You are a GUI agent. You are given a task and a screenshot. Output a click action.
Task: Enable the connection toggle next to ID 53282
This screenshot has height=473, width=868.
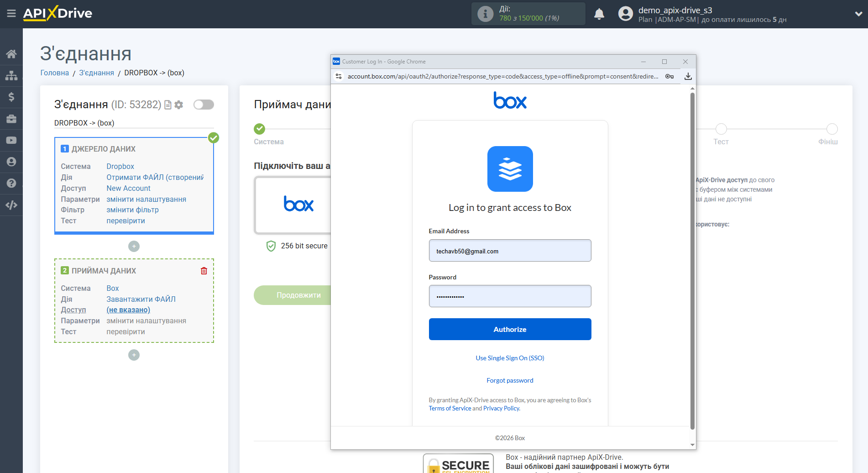click(x=204, y=105)
